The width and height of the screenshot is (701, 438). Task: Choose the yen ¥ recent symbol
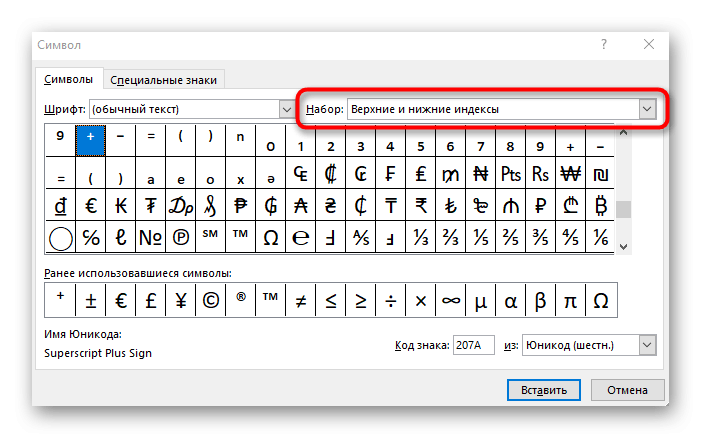(x=180, y=300)
